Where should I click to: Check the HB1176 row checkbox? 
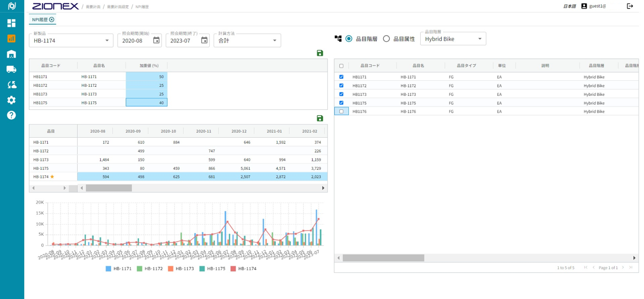click(x=341, y=111)
